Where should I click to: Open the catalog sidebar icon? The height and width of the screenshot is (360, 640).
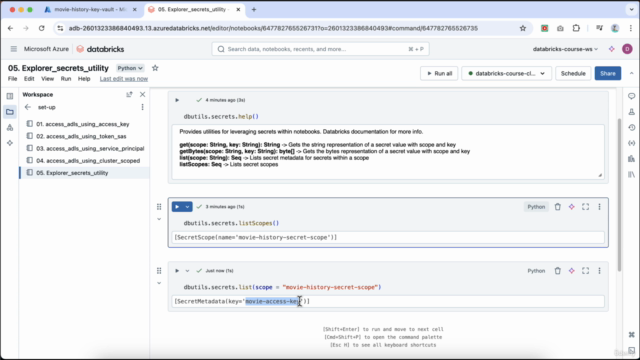(10, 127)
